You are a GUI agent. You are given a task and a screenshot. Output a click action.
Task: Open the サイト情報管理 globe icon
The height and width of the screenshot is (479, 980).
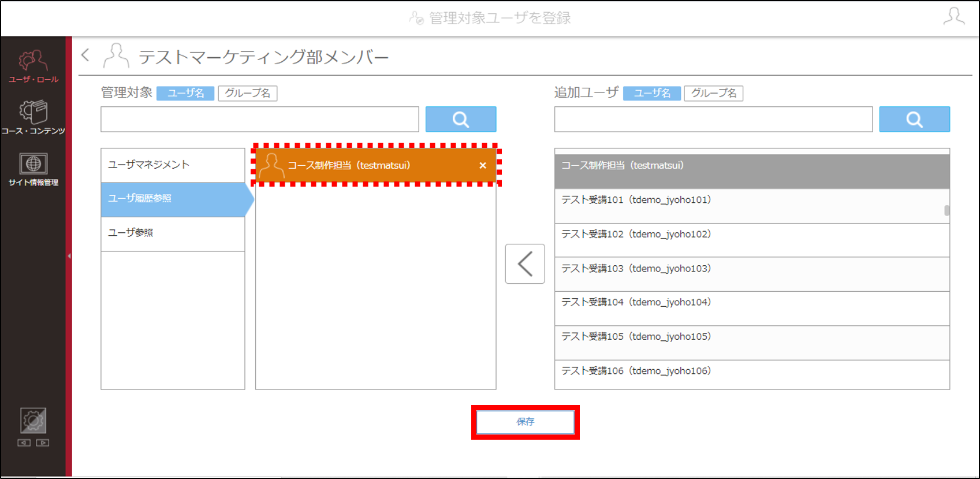tap(33, 169)
